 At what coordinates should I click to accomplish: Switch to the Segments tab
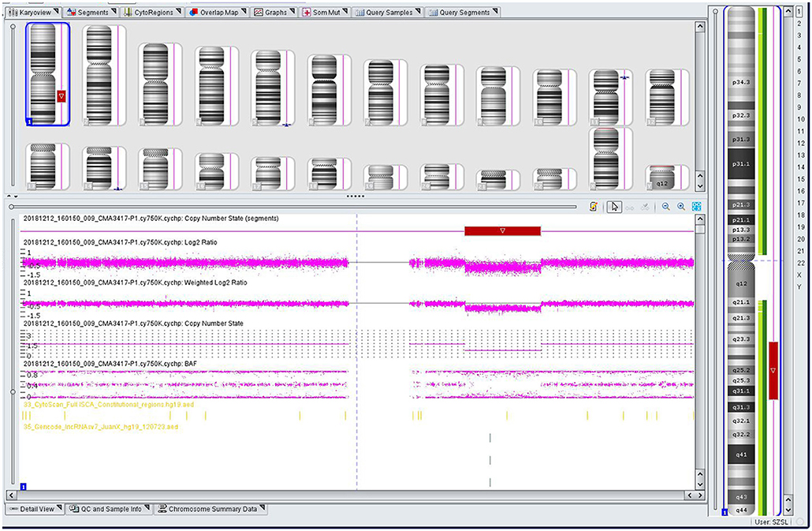[92, 12]
